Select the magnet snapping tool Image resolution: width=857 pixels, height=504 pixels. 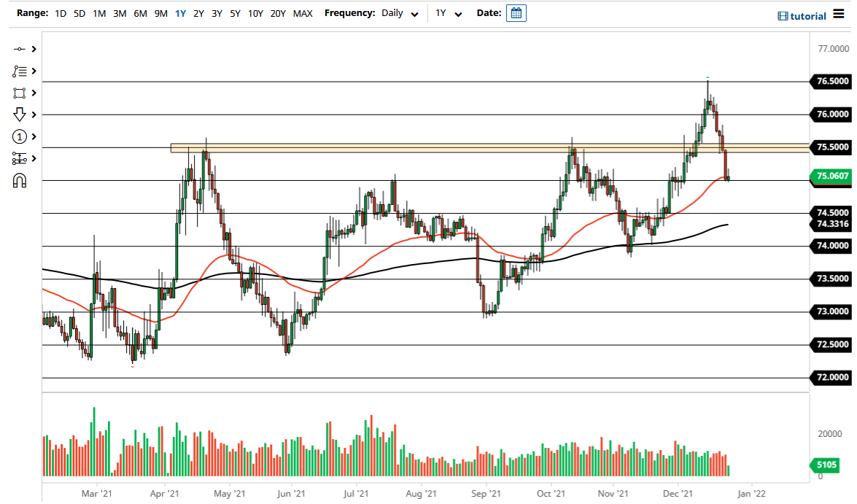18,180
